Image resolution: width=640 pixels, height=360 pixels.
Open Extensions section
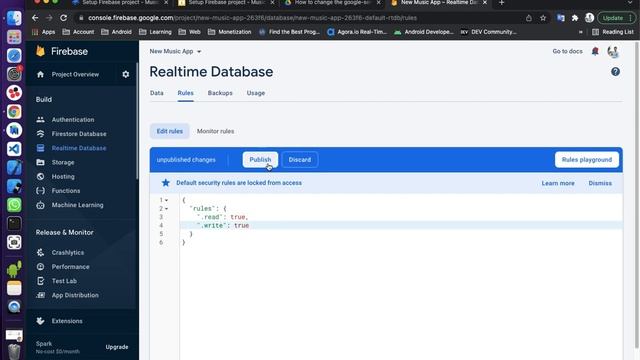click(67, 321)
